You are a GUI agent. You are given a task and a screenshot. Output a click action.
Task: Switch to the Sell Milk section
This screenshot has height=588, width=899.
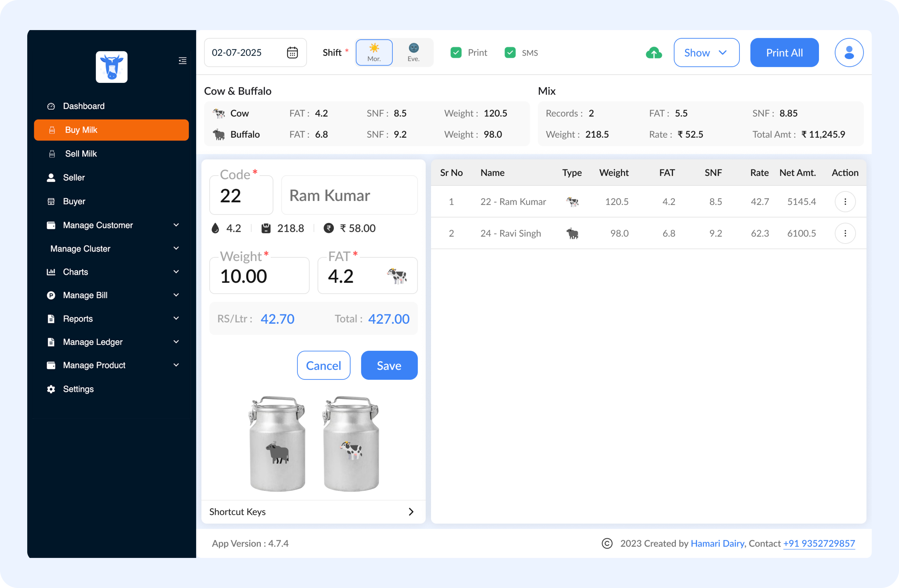coord(82,154)
